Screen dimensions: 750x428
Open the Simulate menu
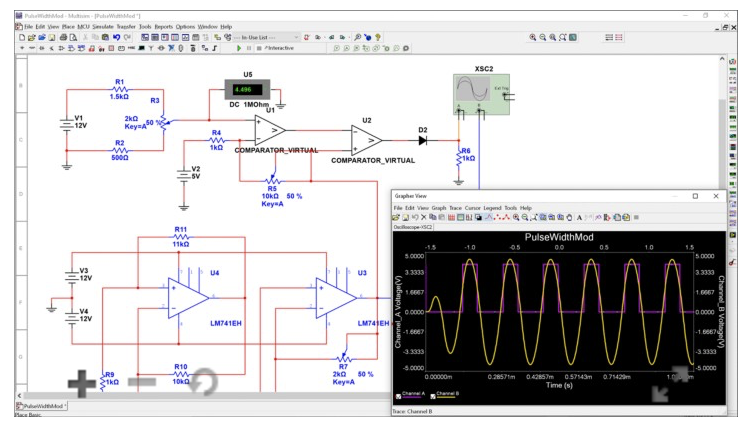(x=102, y=27)
